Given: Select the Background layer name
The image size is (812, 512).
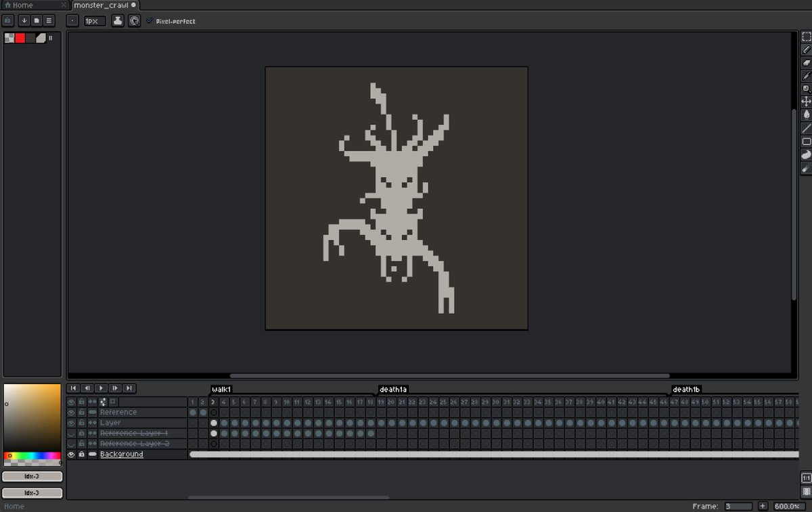Looking at the screenshot, I should pos(122,454).
